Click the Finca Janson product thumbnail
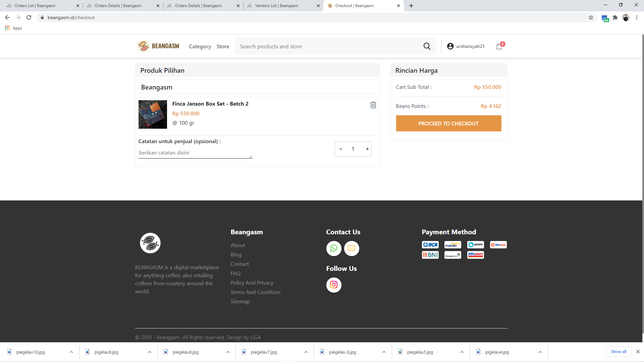The height and width of the screenshot is (362, 644). point(153,114)
